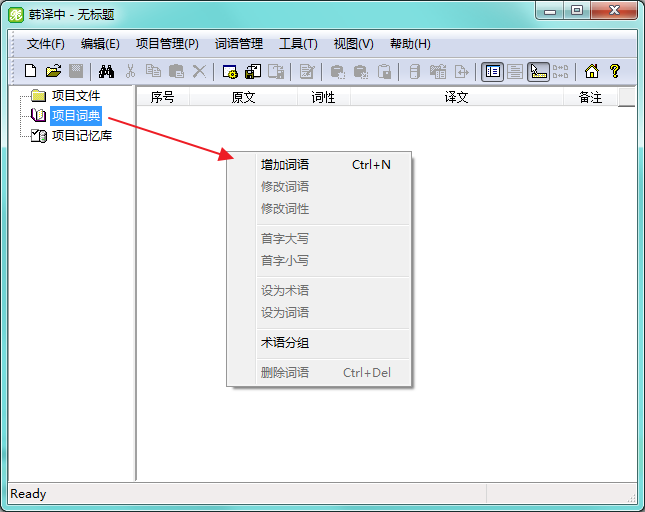Click the grayed alignment pairs icon
Screen dimensions: 645x512
tap(560, 72)
